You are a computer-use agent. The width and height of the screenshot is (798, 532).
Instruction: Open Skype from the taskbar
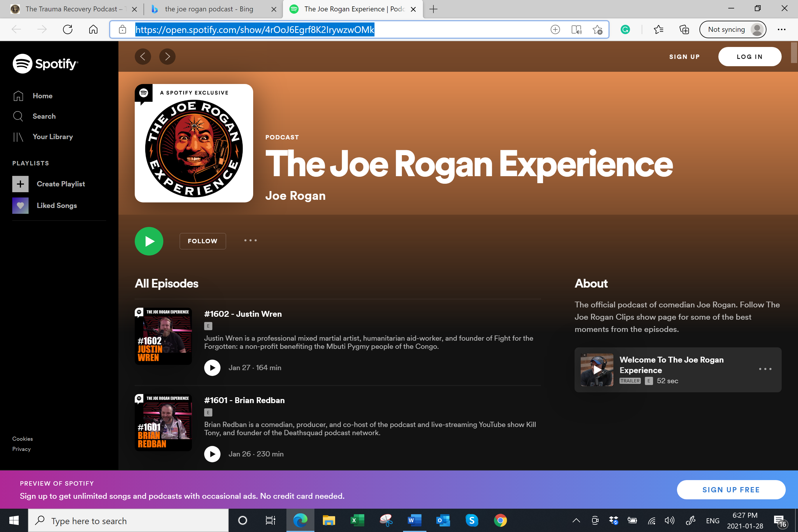[x=472, y=520]
